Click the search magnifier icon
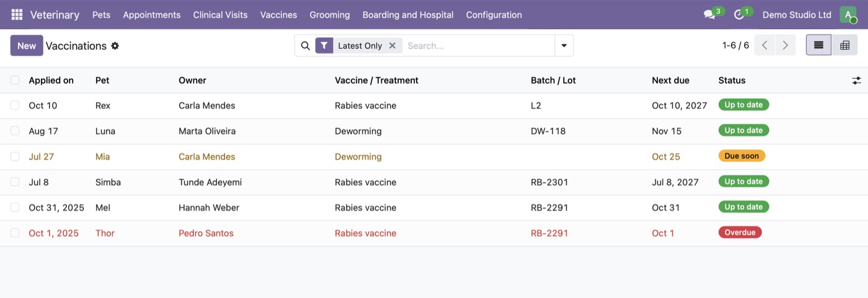 [305, 45]
